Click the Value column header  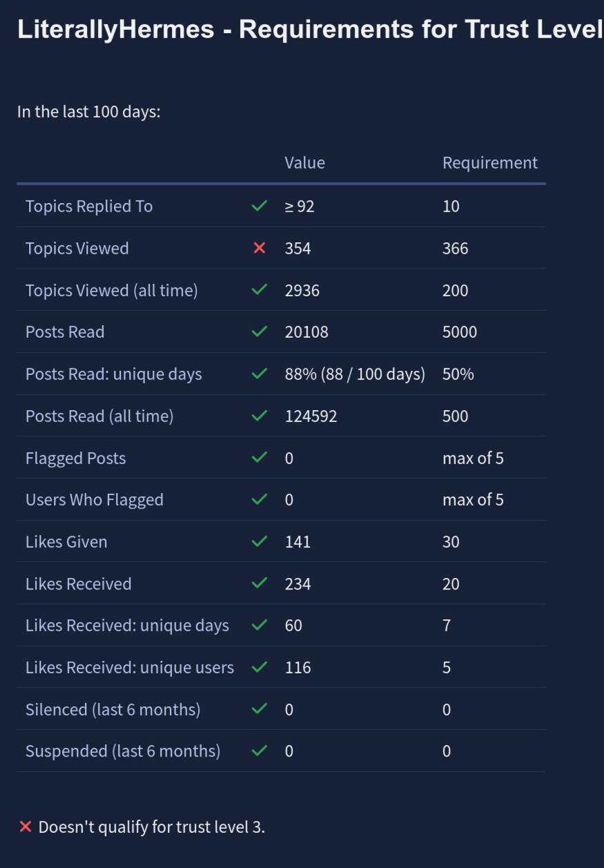[x=304, y=163]
